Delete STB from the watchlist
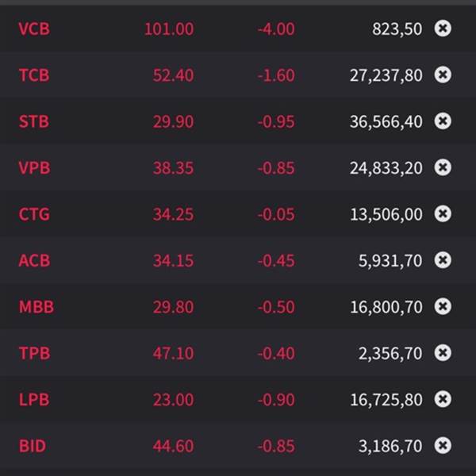The height and width of the screenshot is (476, 476). pos(443,121)
